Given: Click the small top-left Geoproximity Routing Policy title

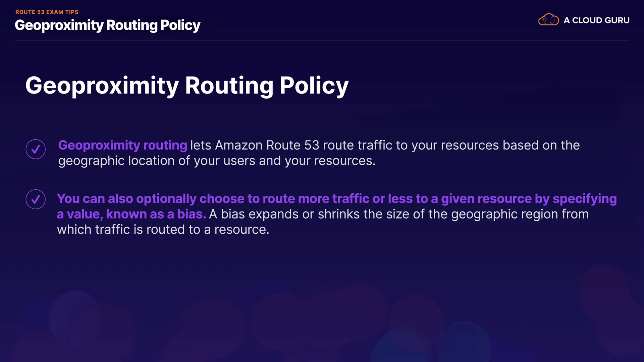Looking at the screenshot, I should 107,25.
